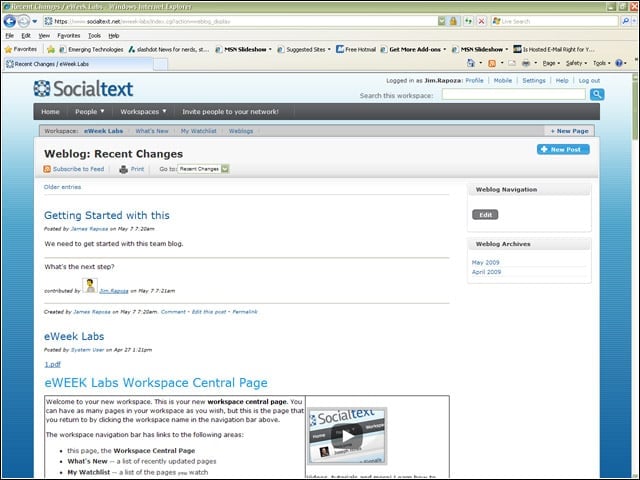
Task: Open the Profile link
Action: pos(474,80)
